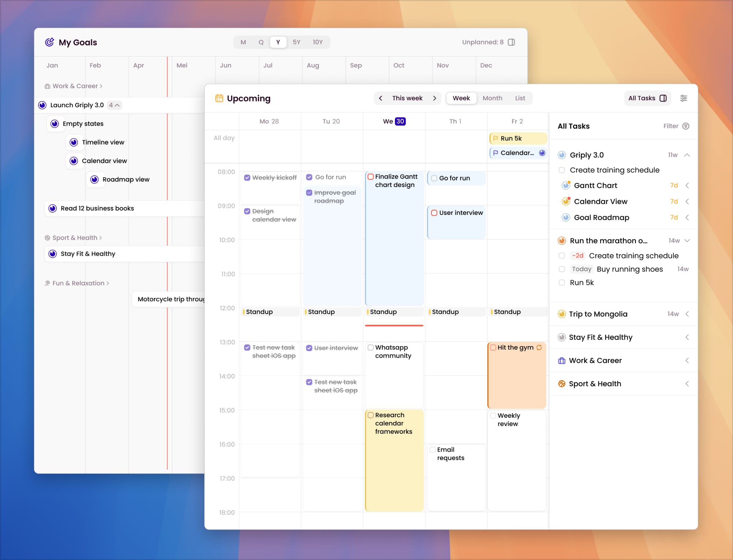Select the 5Y timeline range tab
Screen dimensions: 733x560
click(x=296, y=42)
